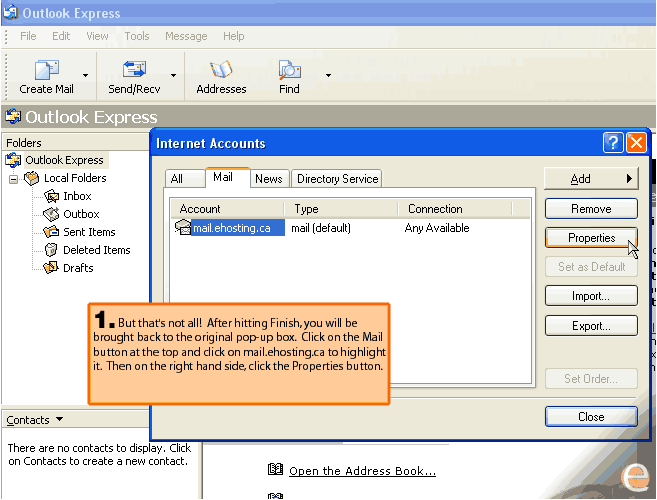This screenshot has height=500, width=657.
Task: Open the Tools menu
Action: click(137, 36)
